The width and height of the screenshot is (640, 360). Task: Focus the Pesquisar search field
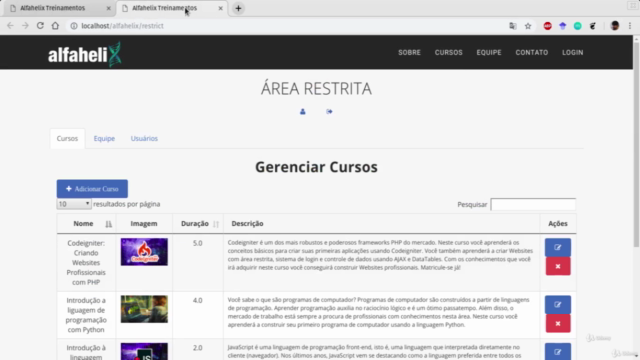coord(533,204)
